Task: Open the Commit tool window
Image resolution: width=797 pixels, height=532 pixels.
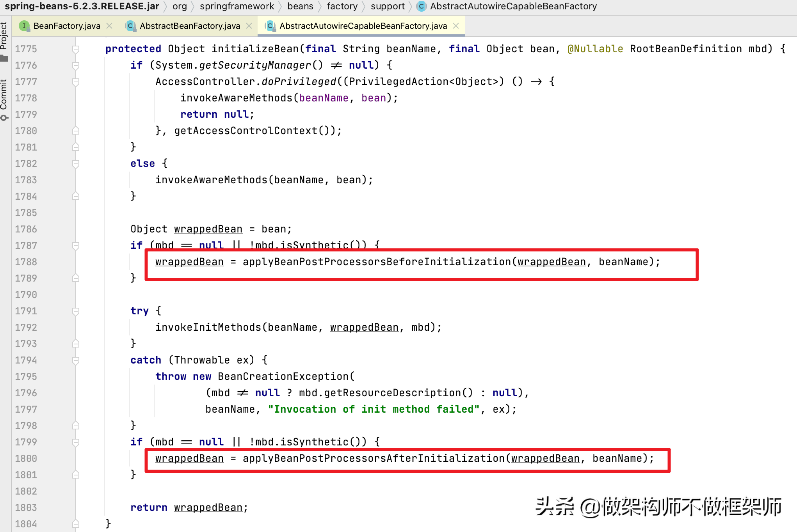Action: 4,95
